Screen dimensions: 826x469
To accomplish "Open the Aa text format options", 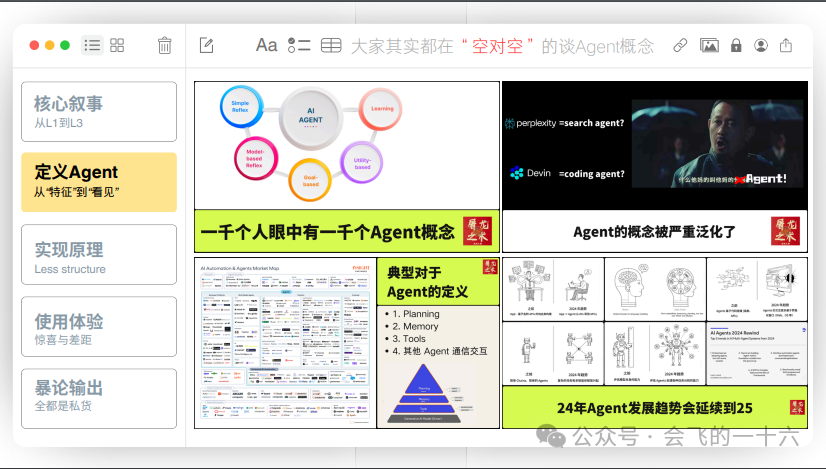I will pyautogui.click(x=267, y=45).
